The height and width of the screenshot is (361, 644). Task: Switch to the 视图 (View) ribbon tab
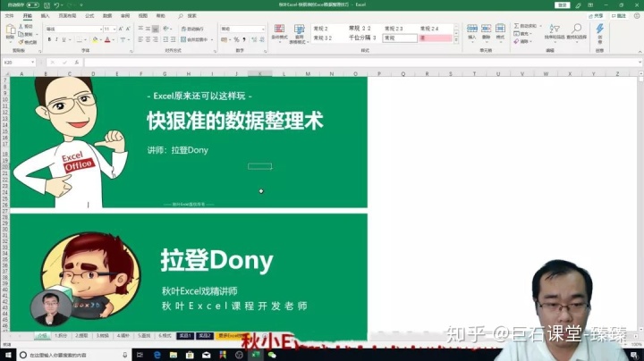[x=143, y=15]
